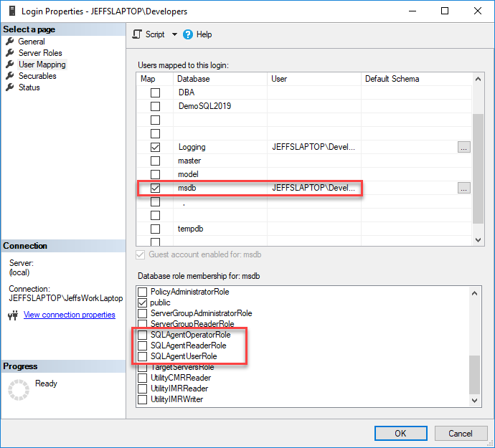Click the ellipsis button in msdb row
The width and height of the screenshot is (495, 448).
coord(463,188)
